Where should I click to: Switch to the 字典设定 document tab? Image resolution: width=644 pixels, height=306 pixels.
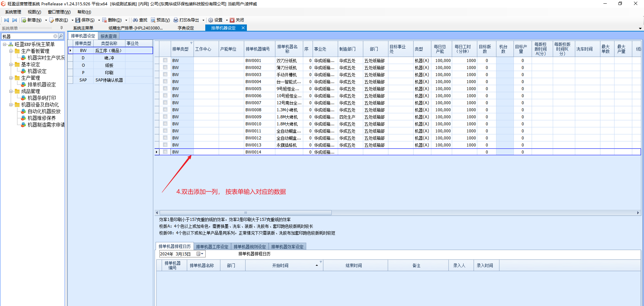tap(186, 28)
